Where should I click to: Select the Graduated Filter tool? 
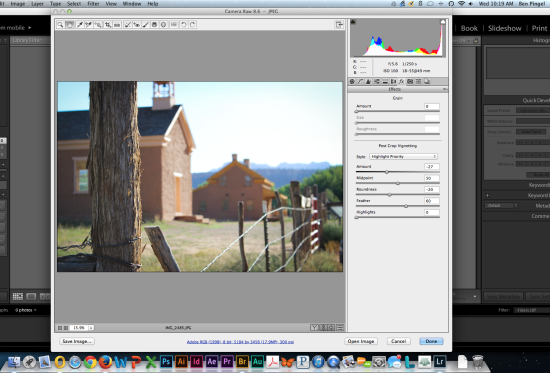[154, 25]
